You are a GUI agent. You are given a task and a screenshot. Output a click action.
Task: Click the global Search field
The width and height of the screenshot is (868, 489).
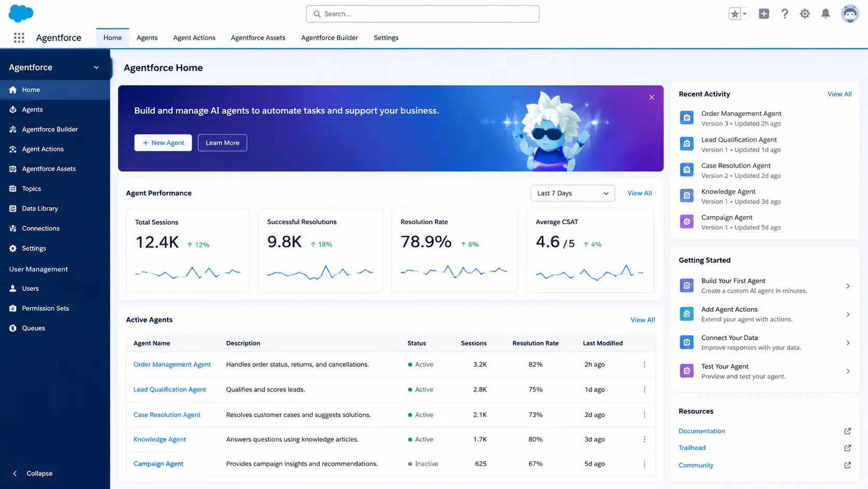423,14
